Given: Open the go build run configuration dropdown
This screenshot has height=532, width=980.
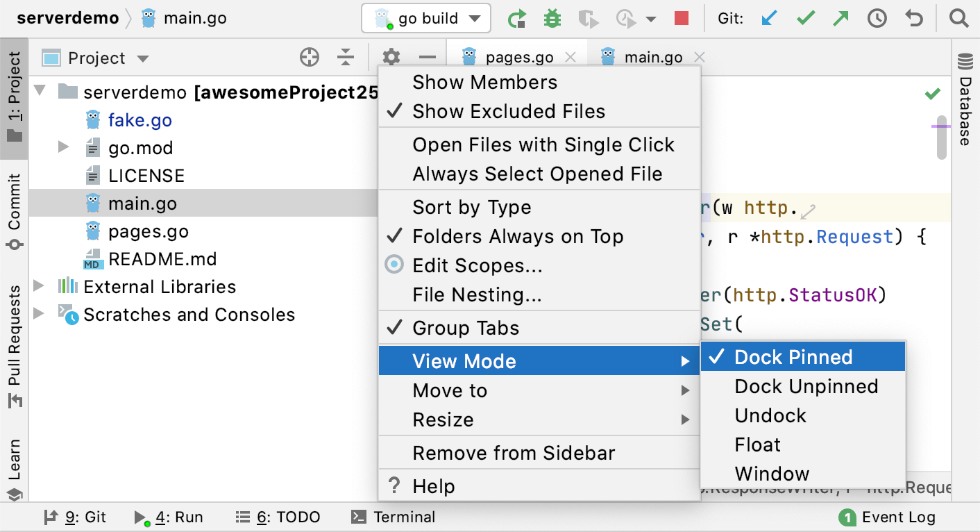Looking at the screenshot, I should point(425,18).
